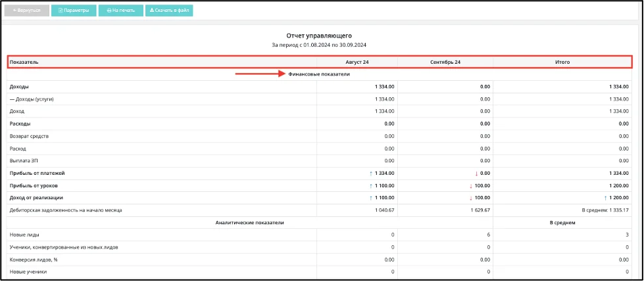Click the printer icon in На печать
This screenshot has width=644, height=282.
coord(109,11)
